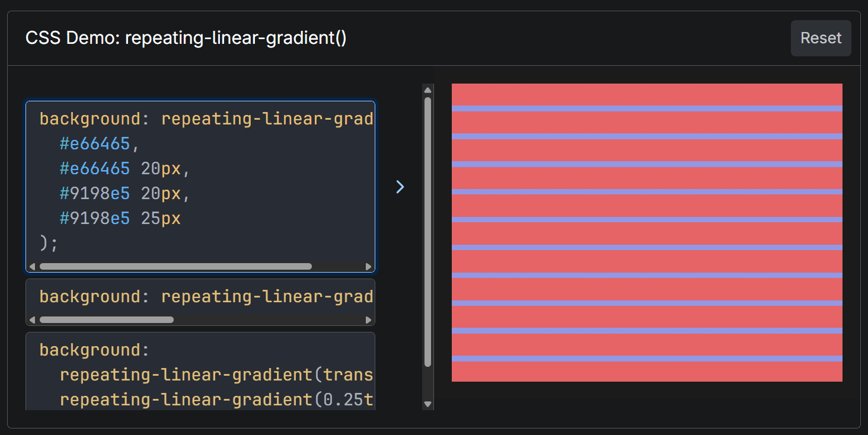Click left scroll arrow of first code block

pos(32,267)
